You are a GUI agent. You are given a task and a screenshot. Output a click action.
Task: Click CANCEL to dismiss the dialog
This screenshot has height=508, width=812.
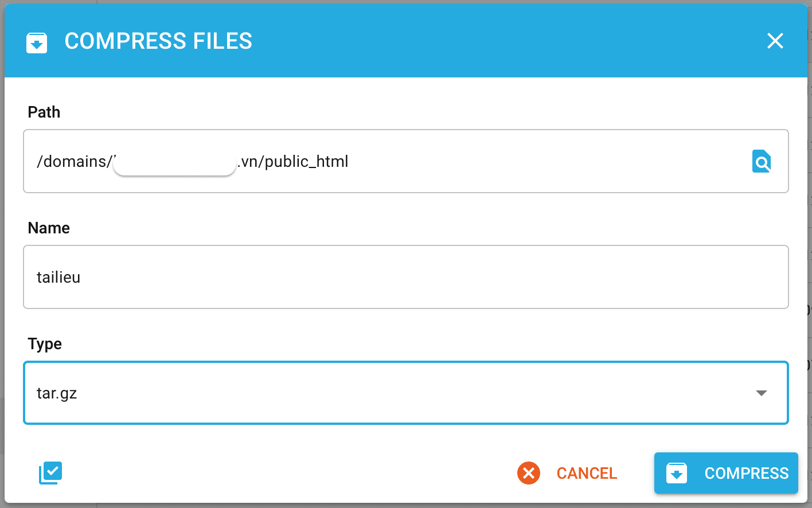587,473
